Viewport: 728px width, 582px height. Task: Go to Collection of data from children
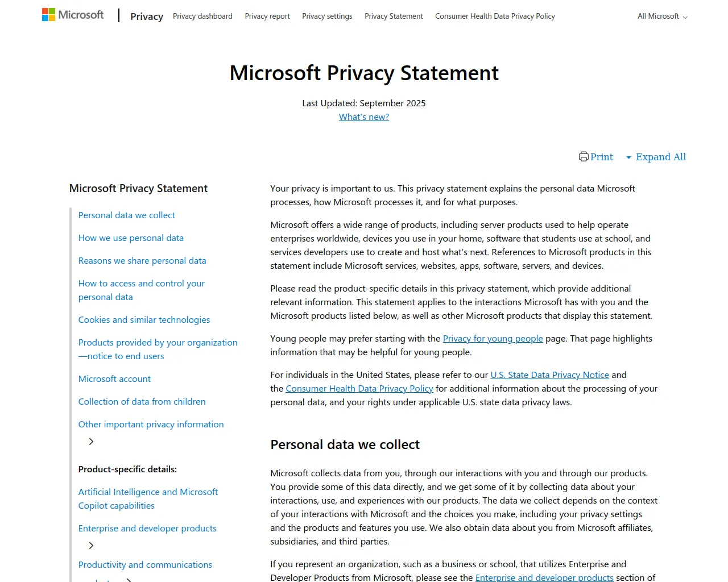[x=142, y=402]
